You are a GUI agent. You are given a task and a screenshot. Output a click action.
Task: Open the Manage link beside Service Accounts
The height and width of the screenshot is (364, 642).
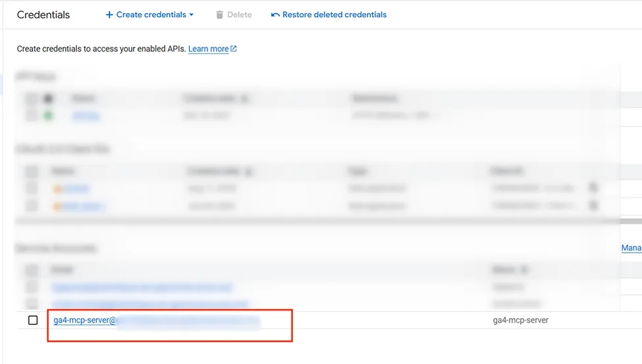pyautogui.click(x=631, y=248)
